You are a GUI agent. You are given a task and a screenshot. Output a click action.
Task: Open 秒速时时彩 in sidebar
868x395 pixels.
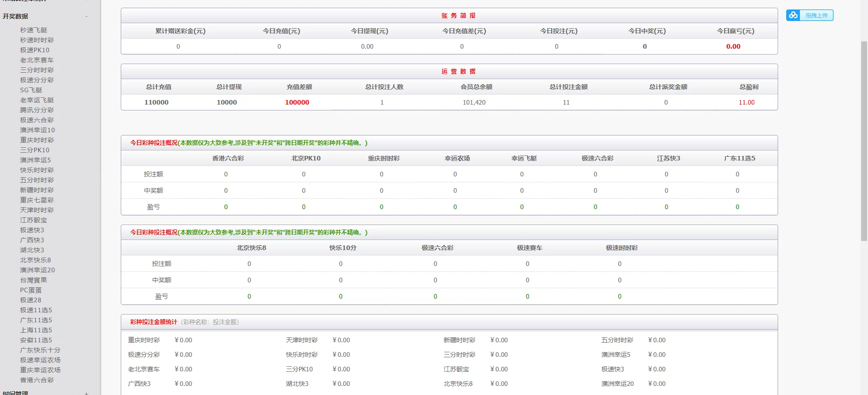[x=37, y=40]
